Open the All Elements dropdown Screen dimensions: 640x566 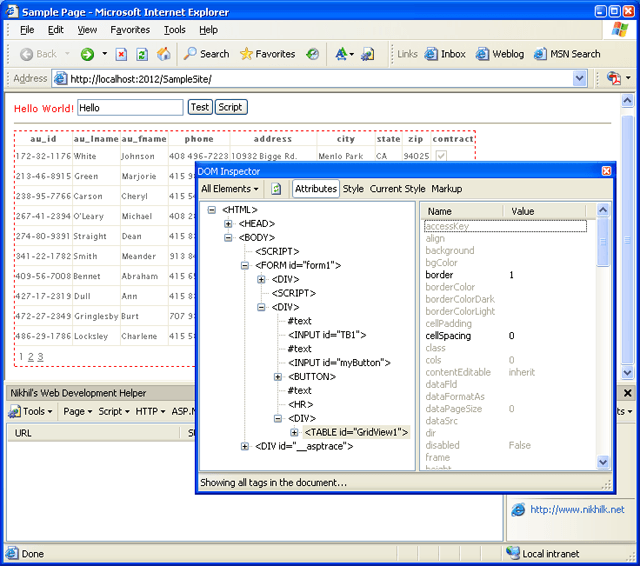pos(230,188)
